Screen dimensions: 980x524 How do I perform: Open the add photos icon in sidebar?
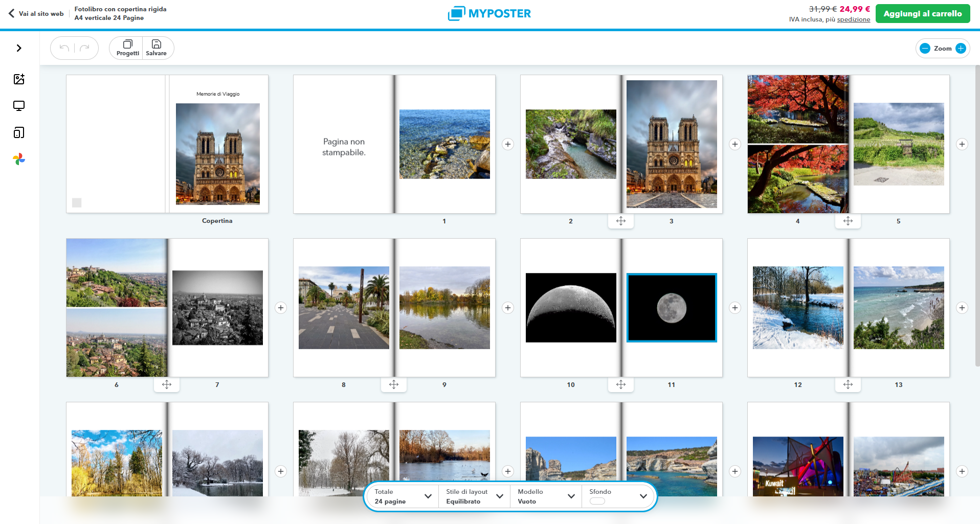[x=19, y=79]
